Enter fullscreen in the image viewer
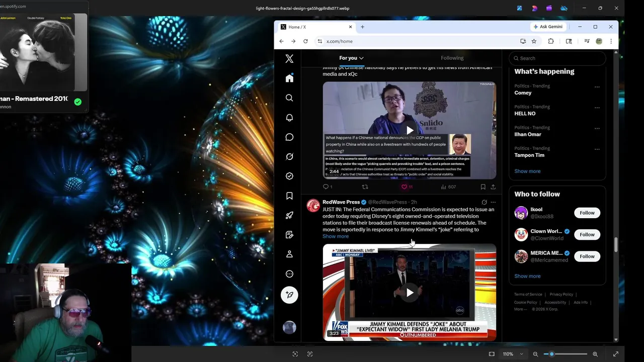Image resolution: width=644 pixels, height=362 pixels. (615, 354)
